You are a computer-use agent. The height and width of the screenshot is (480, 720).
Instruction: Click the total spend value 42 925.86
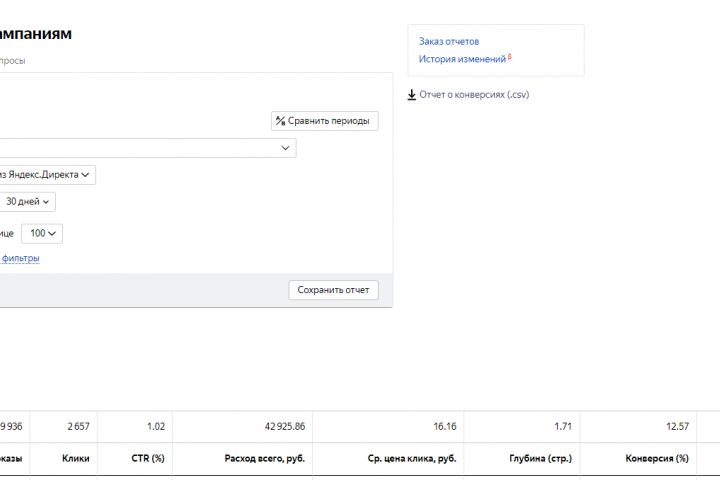point(284,426)
